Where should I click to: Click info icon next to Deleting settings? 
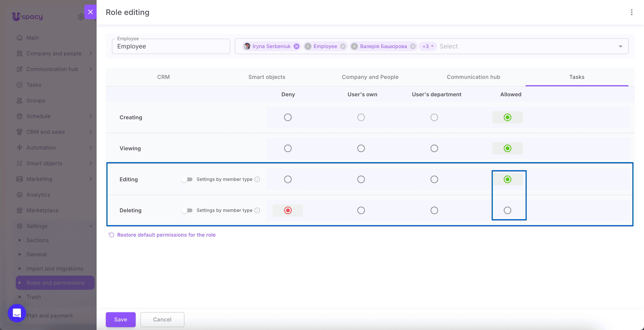click(x=257, y=210)
